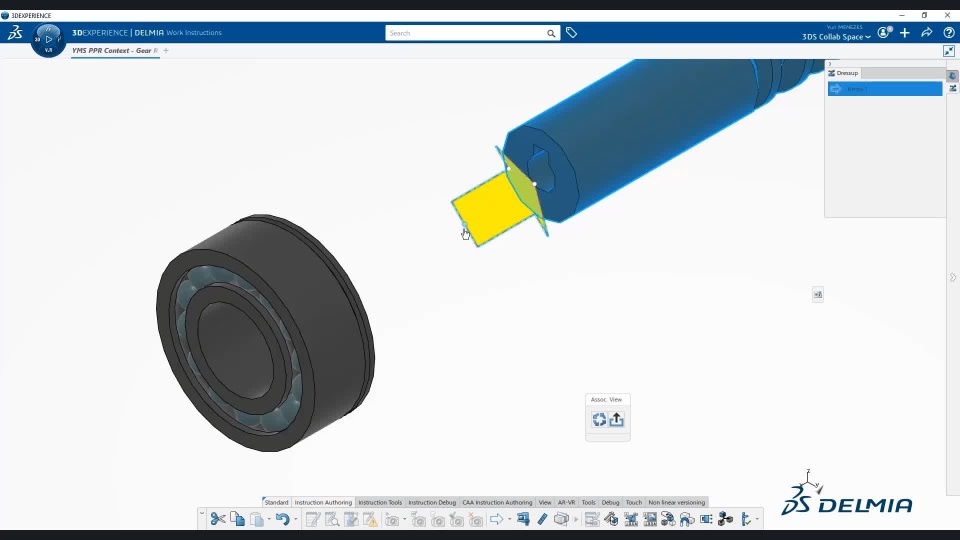Open the AR-VR toolbar tab

[566, 502]
